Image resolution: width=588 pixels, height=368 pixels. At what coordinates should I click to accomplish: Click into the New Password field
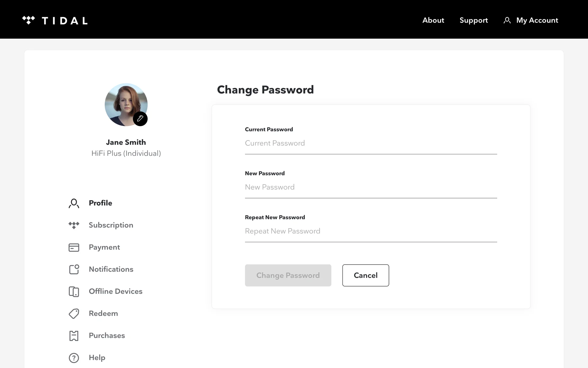(x=371, y=187)
